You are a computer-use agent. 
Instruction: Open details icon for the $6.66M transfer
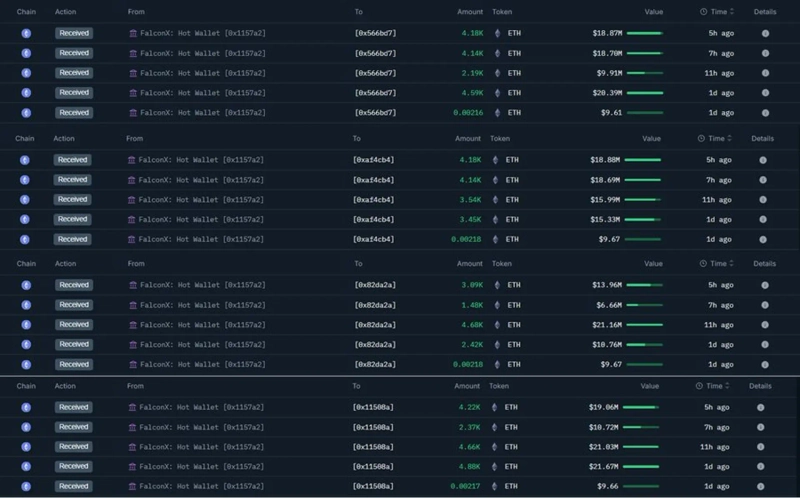(765, 305)
